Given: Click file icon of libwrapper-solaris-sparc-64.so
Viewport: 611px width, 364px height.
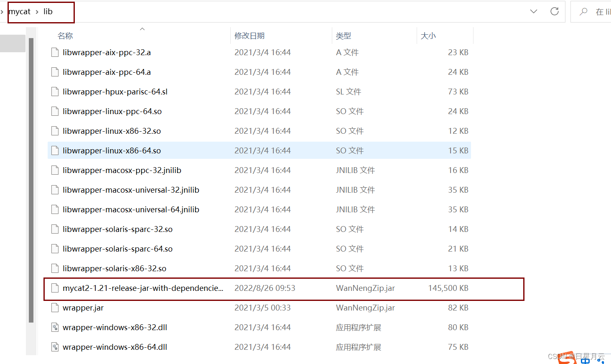Looking at the screenshot, I should coord(55,249).
